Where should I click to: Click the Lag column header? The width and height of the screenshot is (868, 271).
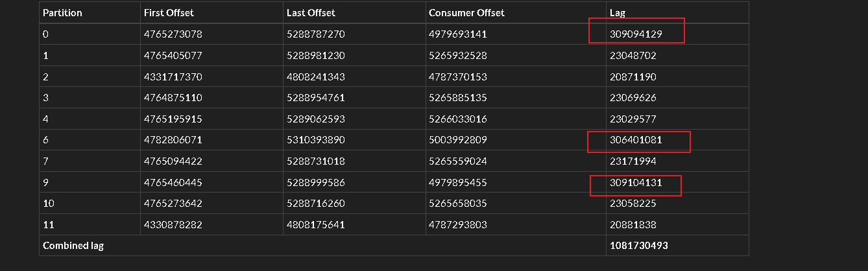pyautogui.click(x=618, y=13)
